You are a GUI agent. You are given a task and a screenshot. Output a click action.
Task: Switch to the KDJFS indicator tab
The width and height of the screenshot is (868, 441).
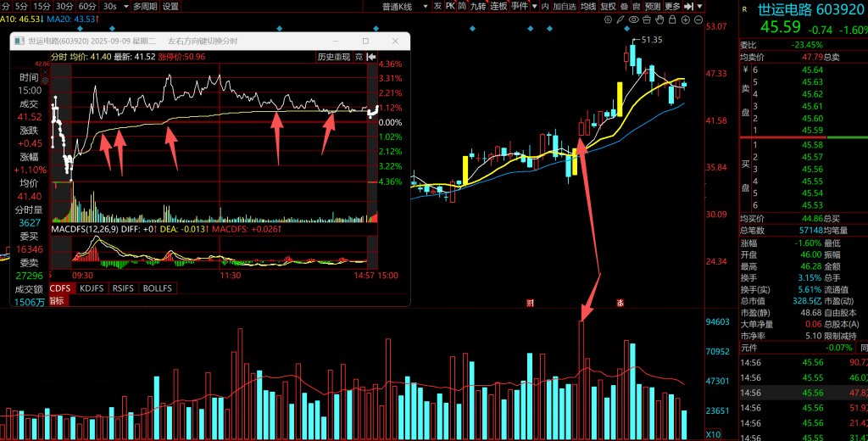(90, 288)
